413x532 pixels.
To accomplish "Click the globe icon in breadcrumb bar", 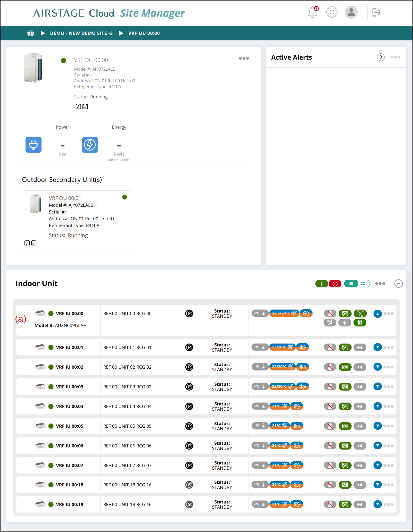I will pyautogui.click(x=31, y=33).
